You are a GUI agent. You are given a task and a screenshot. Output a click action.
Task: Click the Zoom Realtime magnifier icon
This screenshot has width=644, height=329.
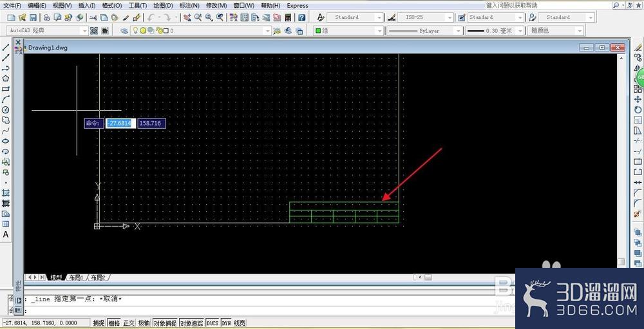coord(198,17)
